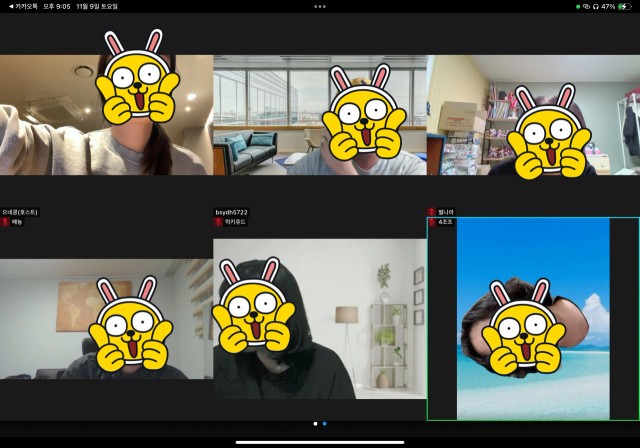Tap the headphones icon in status bar

(596, 7)
